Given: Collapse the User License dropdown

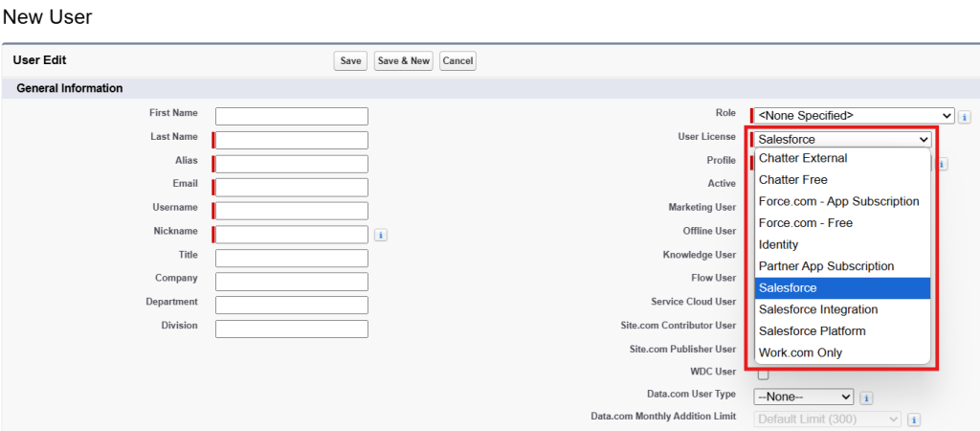Looking at the screenshot, I should [x=842, y=139].
